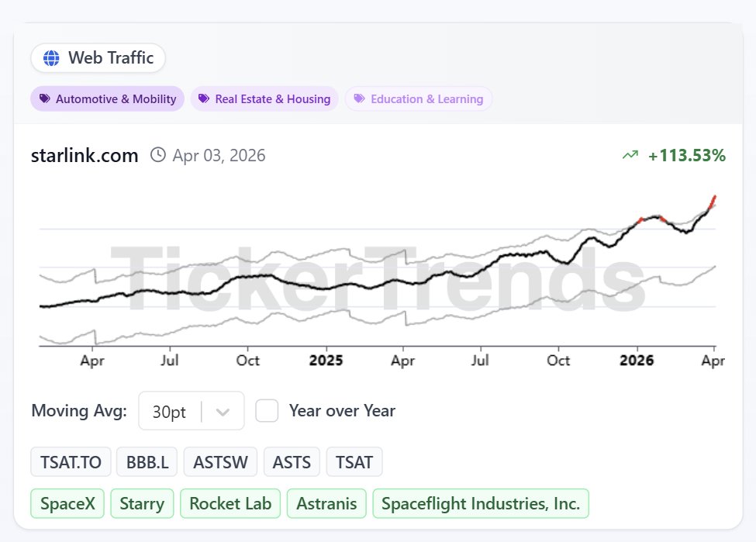Image resolution: width=756 pixels, height=542 pixels.
Task: Select the ASTSW ticker chip
Action: (x=220, y=461)
